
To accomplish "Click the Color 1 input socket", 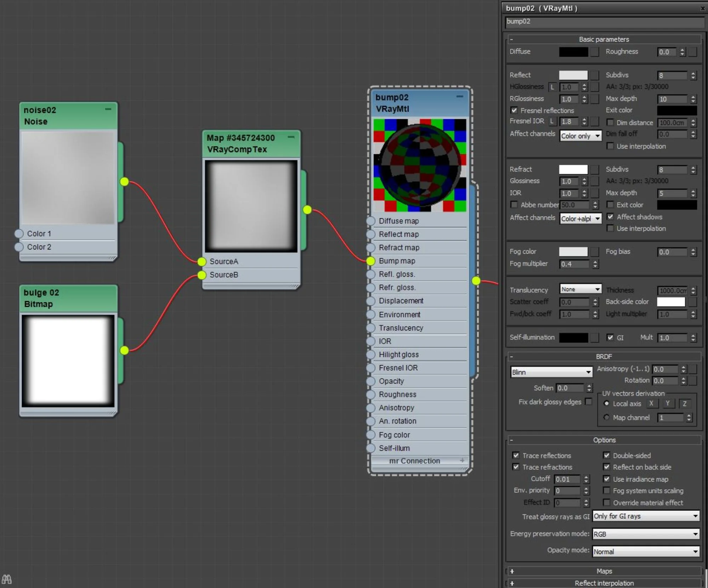I will click(x=19, y=234).
